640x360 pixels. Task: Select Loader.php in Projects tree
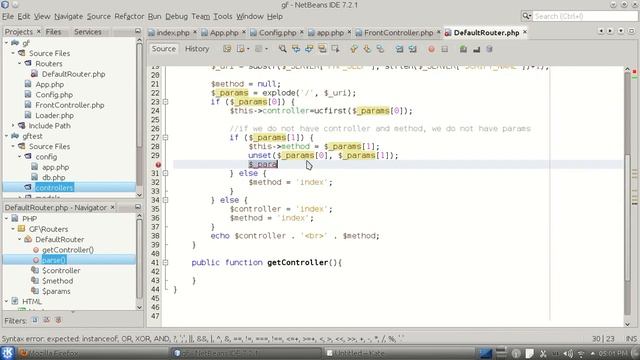pyautogui.click(x=54, y=115)
